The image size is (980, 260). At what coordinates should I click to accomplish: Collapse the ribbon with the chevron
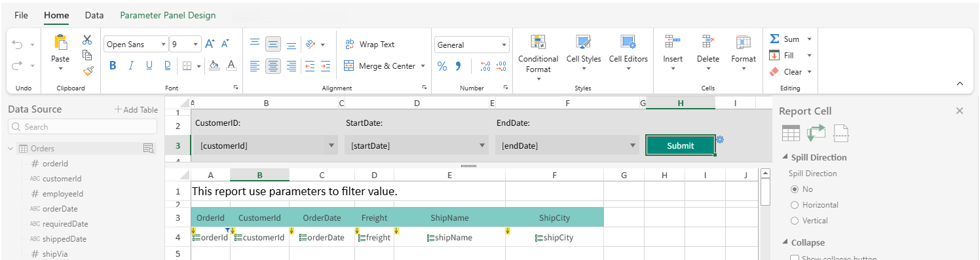click(x=960, y=84)
